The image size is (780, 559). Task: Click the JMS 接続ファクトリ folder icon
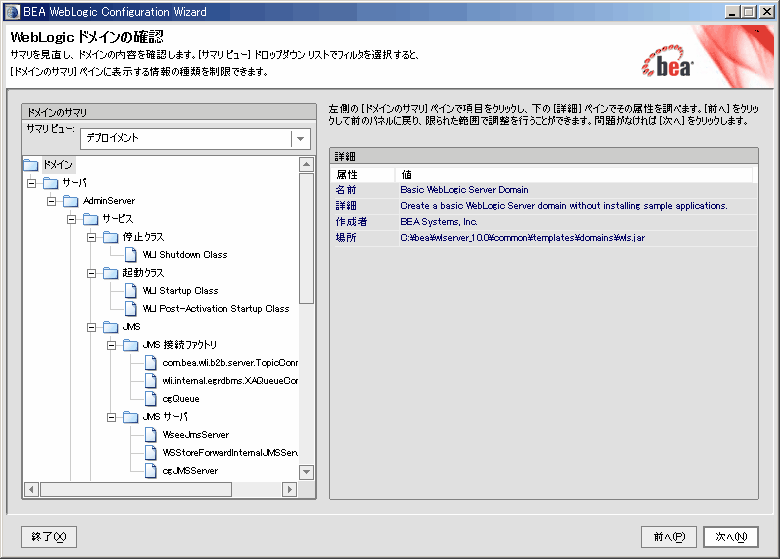point(130,345)
